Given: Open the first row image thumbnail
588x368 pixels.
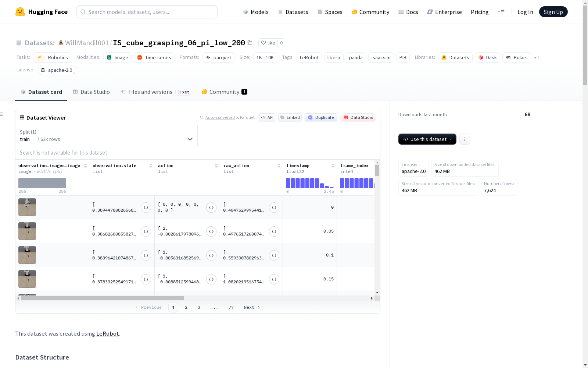Looking at the screenshot, I should pyautogui.click(x=27, y=207).
